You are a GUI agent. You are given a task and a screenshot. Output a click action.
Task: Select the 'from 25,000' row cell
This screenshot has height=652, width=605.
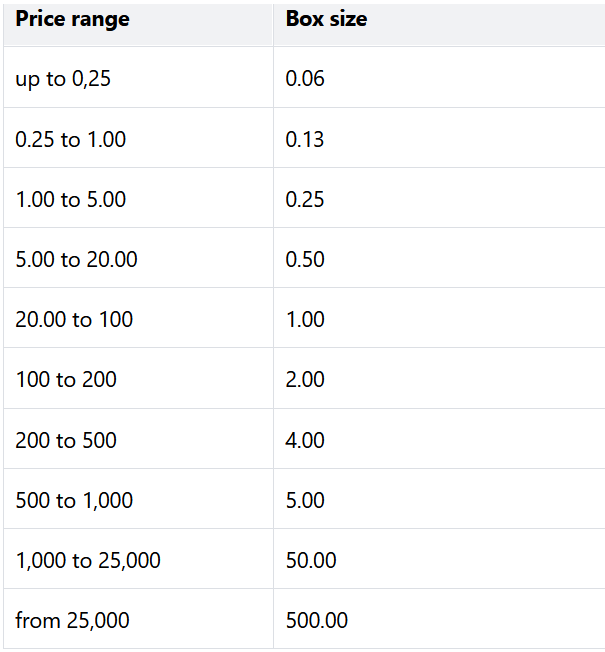coord(72,620)
